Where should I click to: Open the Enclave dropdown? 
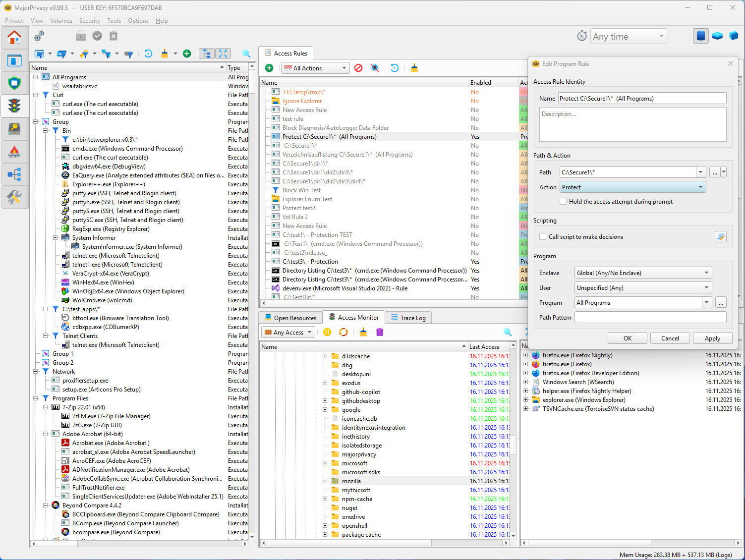643,273
